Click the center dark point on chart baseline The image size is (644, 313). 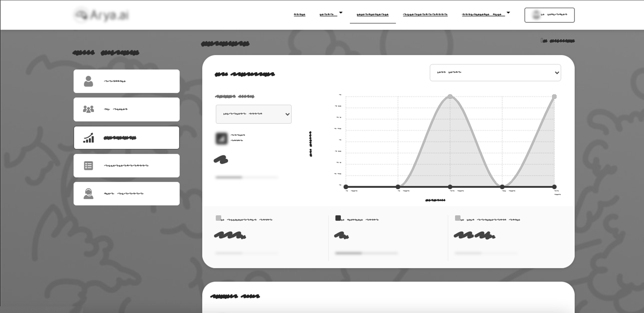click(450, 187)
